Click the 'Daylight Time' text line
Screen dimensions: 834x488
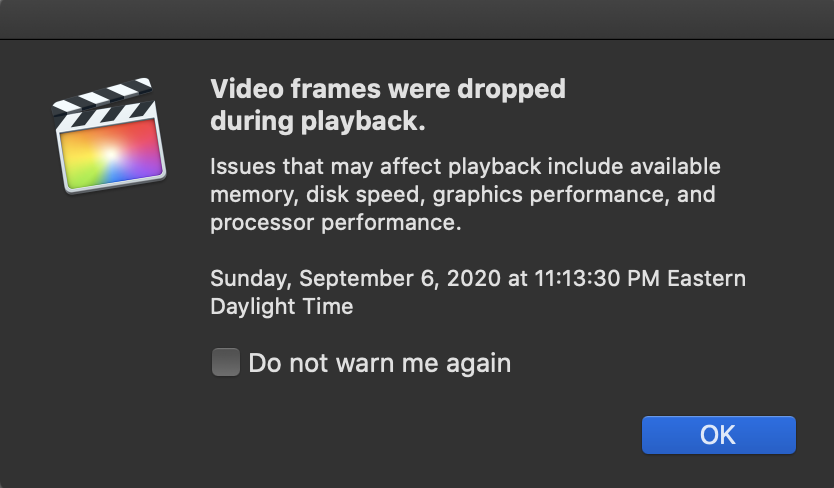(x=282, y=307)
